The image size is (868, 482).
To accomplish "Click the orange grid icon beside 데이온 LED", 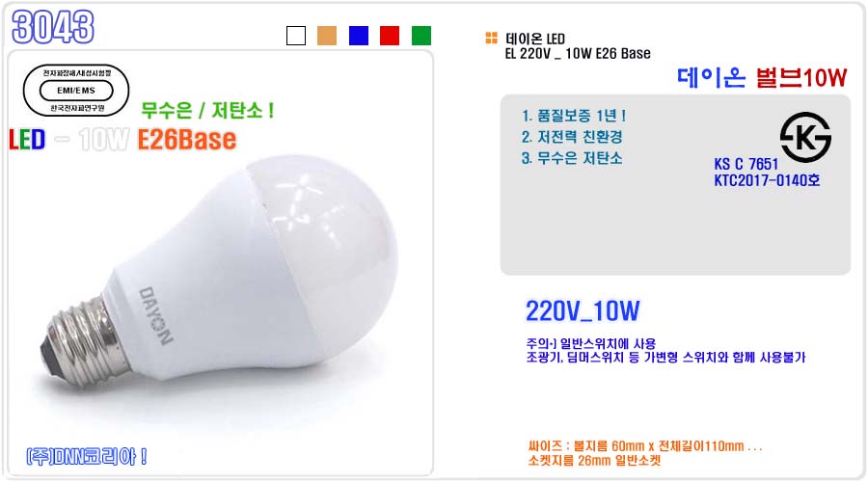I will 492,38.
